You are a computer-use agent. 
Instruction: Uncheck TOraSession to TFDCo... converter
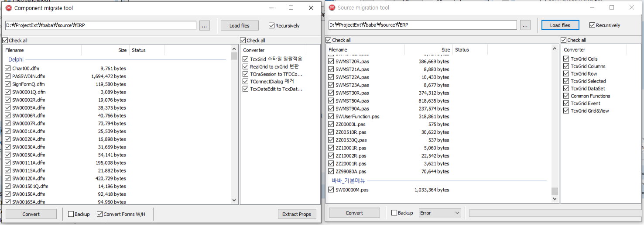[246, 74]
